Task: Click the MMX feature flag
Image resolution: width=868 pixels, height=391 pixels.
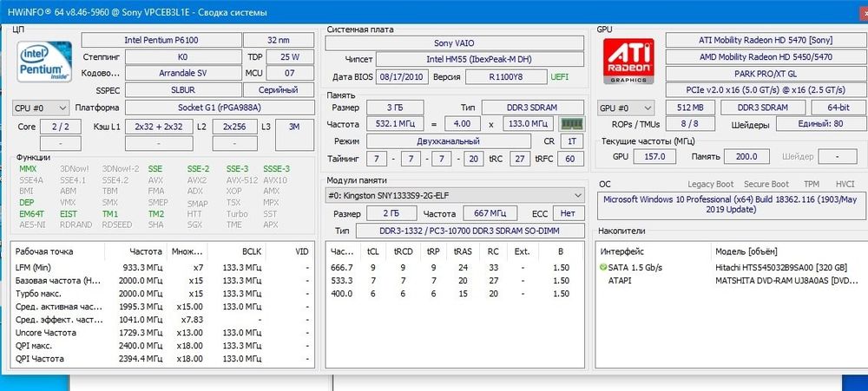Action: [x=28, y=169]
